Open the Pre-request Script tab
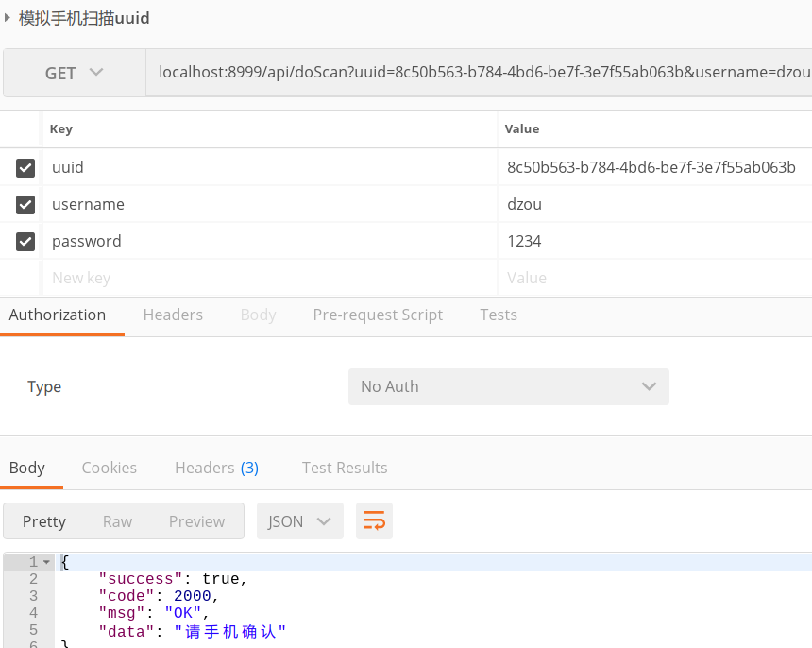This screenshot has height=648, width=812. pos(378,315)
